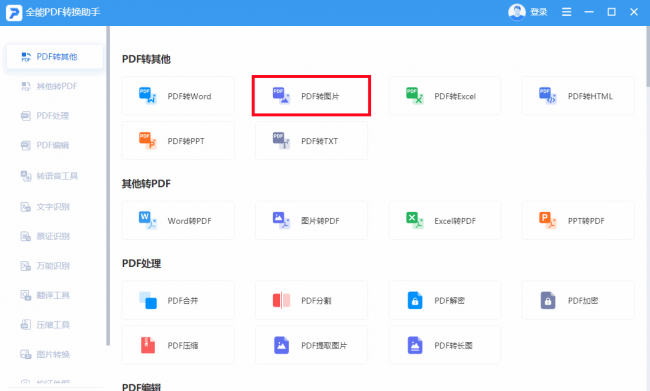
Task: Open the PDF转图片 conversion tool
Action: click(x=311, y=96)
